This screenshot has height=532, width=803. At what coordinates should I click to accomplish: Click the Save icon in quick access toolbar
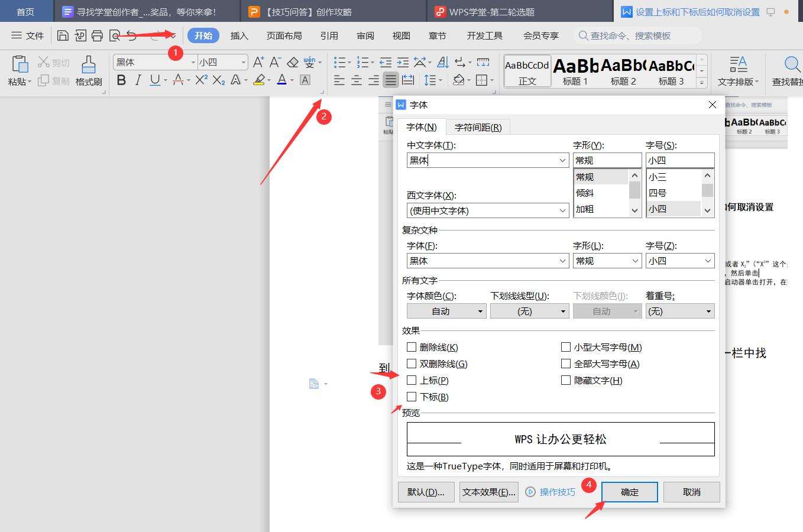tap(63, 35)
